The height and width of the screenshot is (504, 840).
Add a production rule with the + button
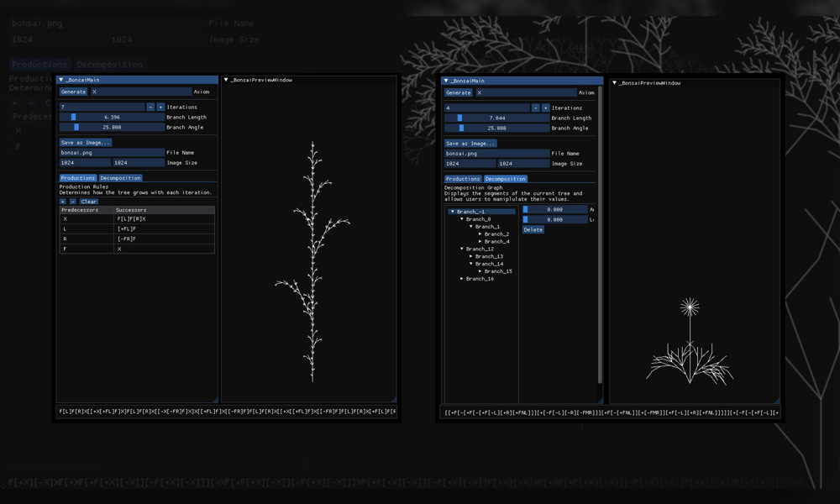pos(63,202)
